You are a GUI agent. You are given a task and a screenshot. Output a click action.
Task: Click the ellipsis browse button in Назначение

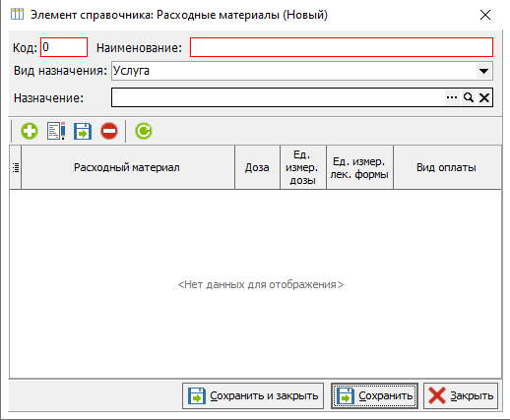point(452,97)
